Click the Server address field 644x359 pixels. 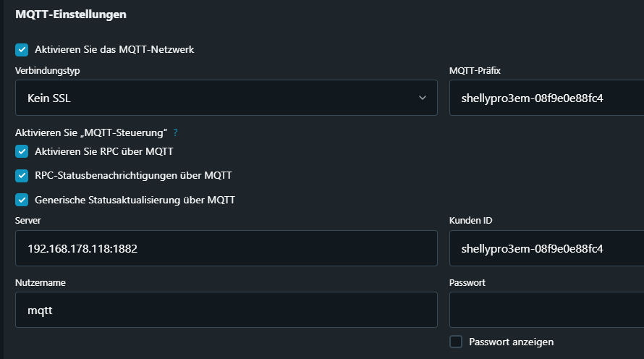[x=226, y=248]
